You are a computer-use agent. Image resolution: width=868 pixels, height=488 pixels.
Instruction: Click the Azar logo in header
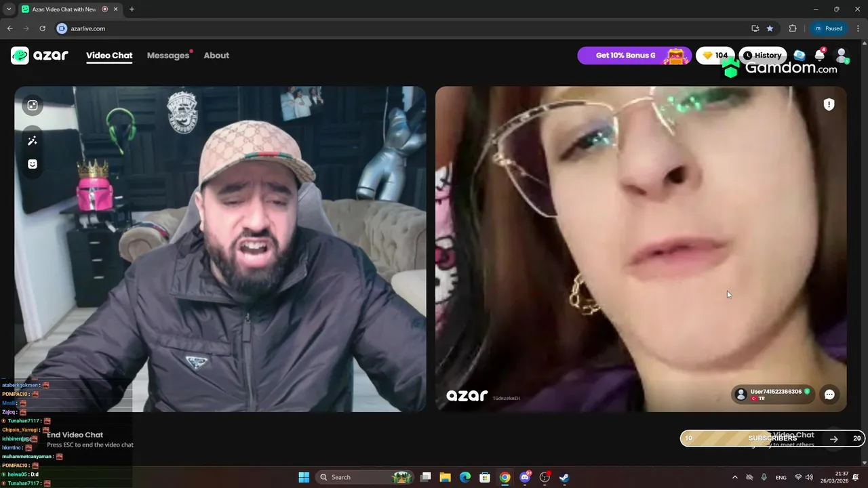coord(39,56)
